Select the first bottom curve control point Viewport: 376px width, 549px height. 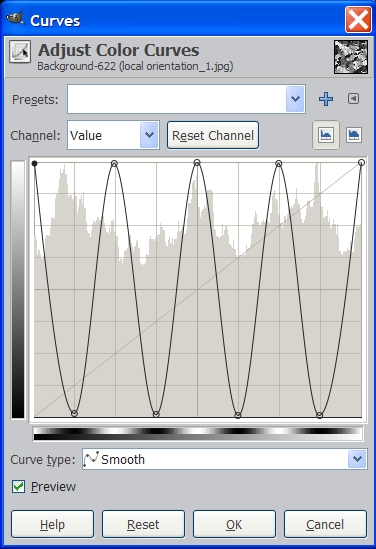(74, 413)
